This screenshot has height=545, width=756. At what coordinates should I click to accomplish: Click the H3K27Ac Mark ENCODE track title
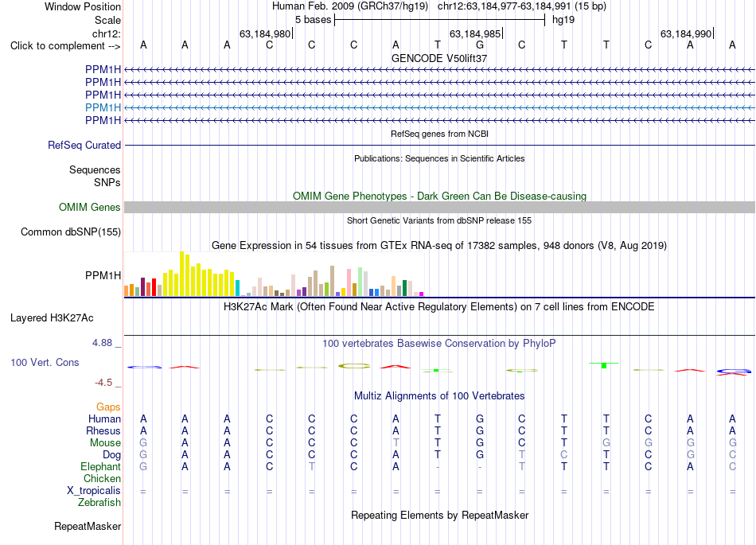tap(439, 307)
